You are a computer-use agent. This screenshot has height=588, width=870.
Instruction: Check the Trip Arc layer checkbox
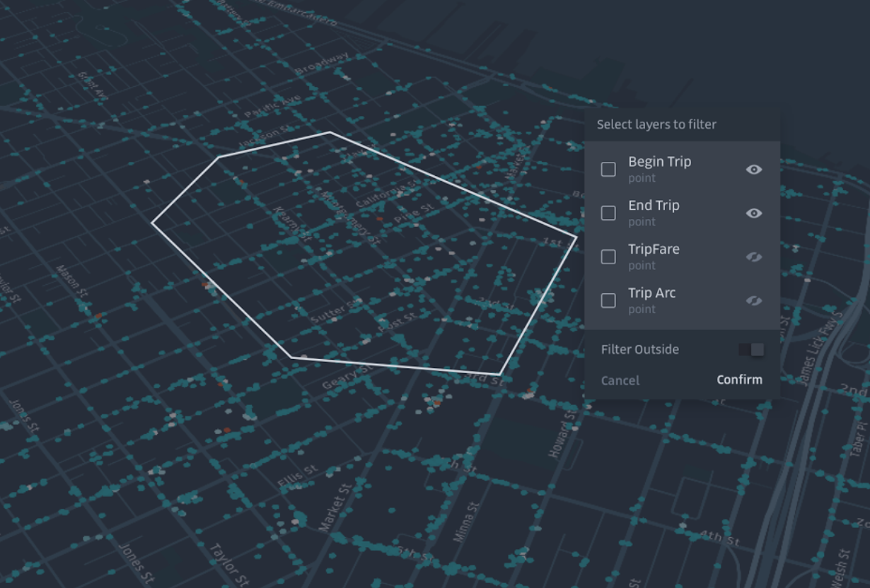608,300
